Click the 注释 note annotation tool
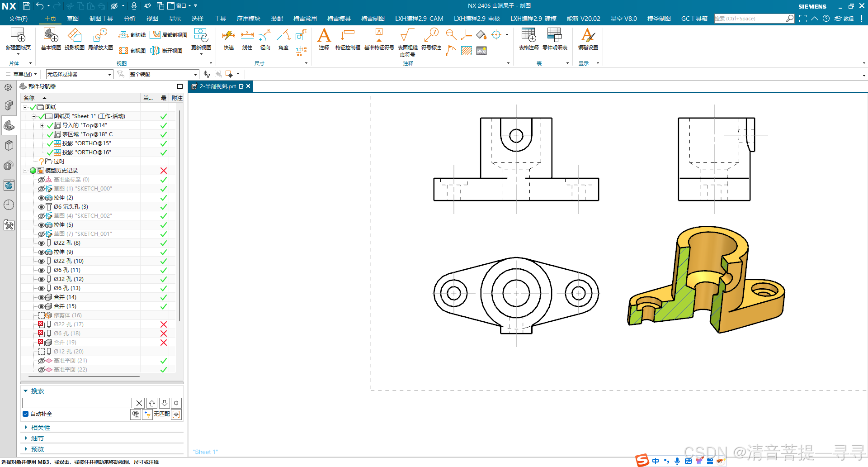The image size is (868, 467). 324,39
